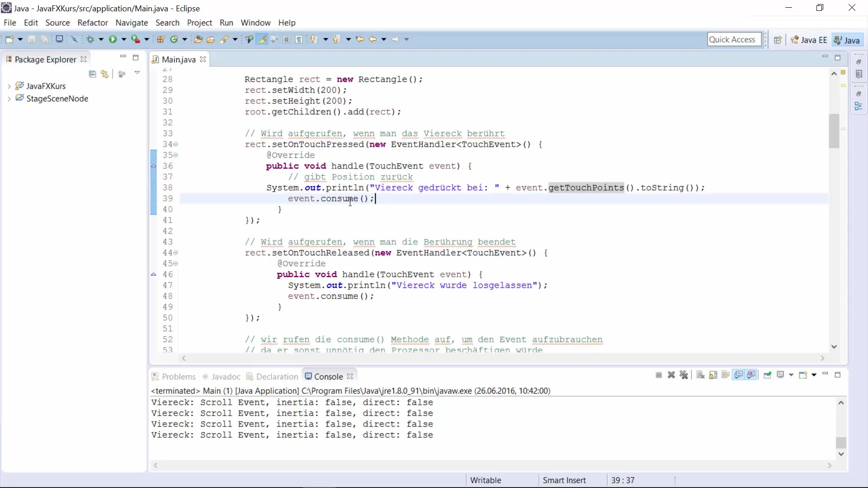Switch to Java EE perspective
Screen dimensions: 868x488
coord(809,40)
